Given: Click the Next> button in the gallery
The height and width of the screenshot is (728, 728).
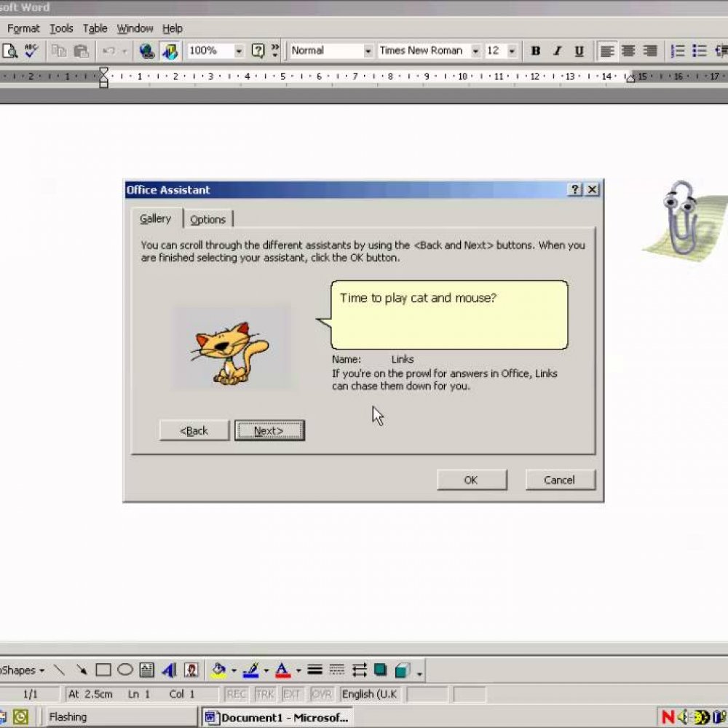Looking at the screenshot, I should click(x=269, y=431).
